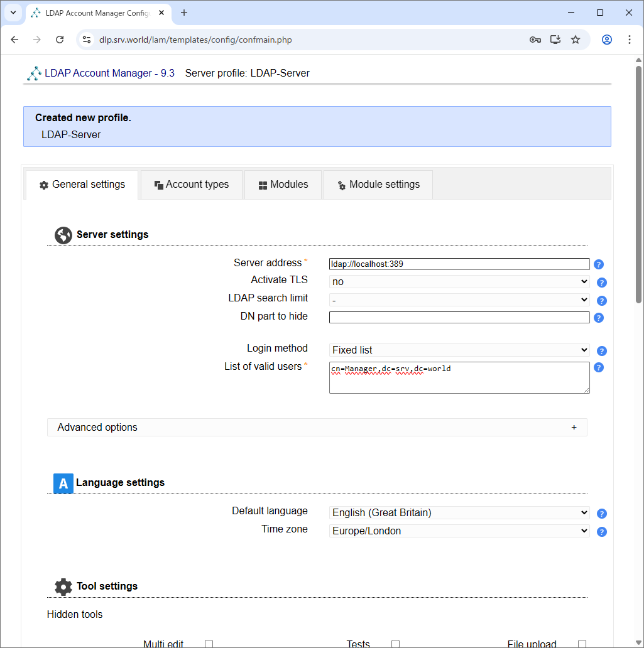Click the Language settings A icon
The height and width of the screenshot is (648, 644).
63,483
